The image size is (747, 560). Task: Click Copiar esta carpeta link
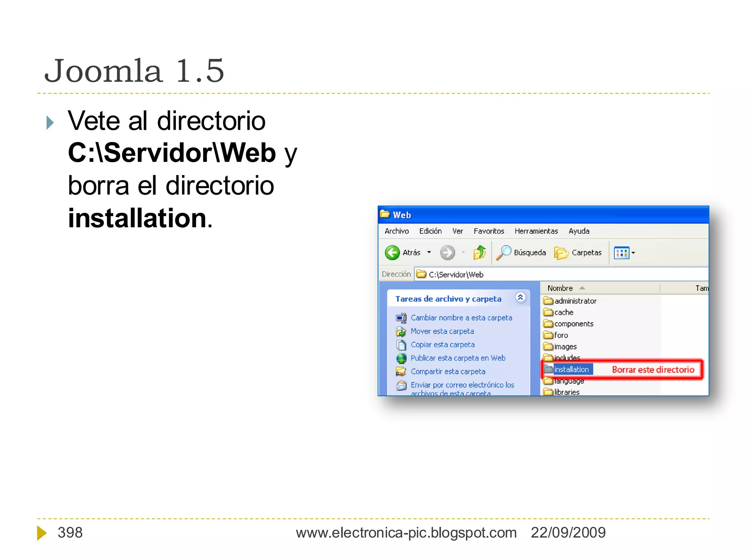pos(443,345)
